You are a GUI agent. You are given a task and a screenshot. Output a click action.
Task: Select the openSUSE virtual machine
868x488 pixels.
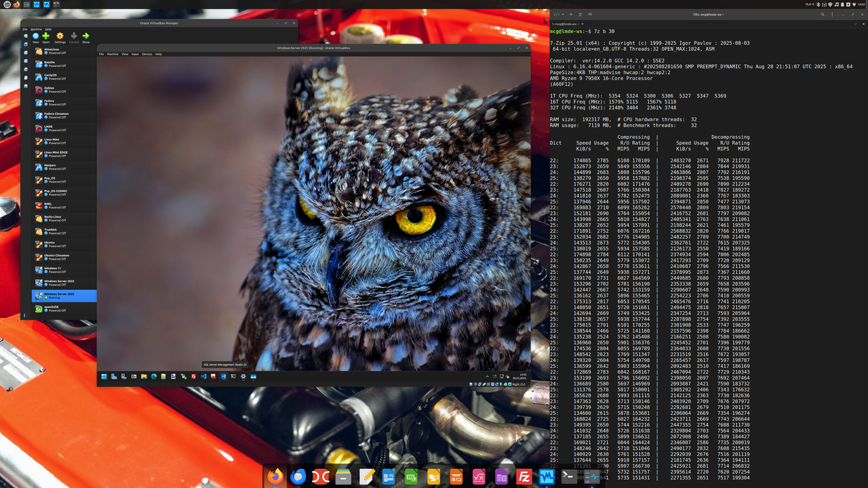tap(64, 308)
